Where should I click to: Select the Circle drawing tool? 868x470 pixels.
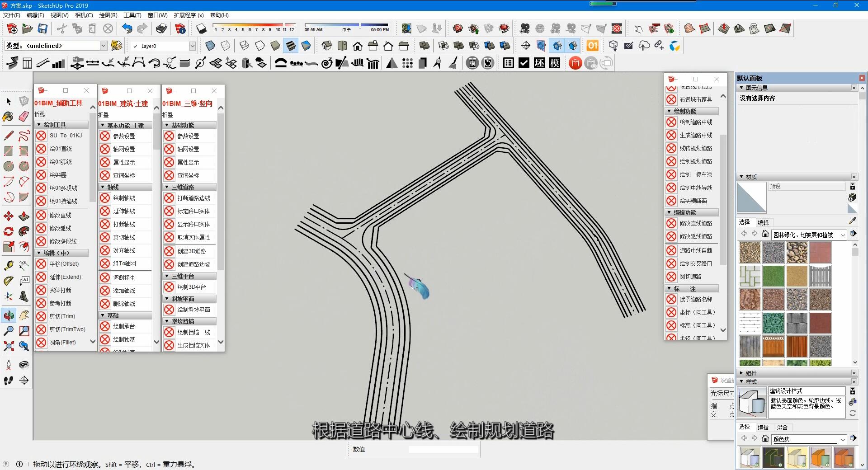9,166
